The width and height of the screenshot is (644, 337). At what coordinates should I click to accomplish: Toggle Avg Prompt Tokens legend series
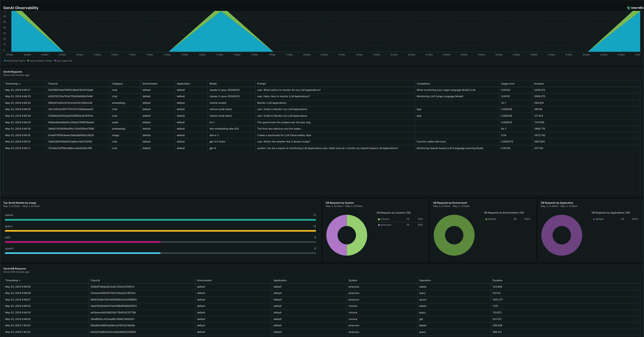[x=15, y=61]
